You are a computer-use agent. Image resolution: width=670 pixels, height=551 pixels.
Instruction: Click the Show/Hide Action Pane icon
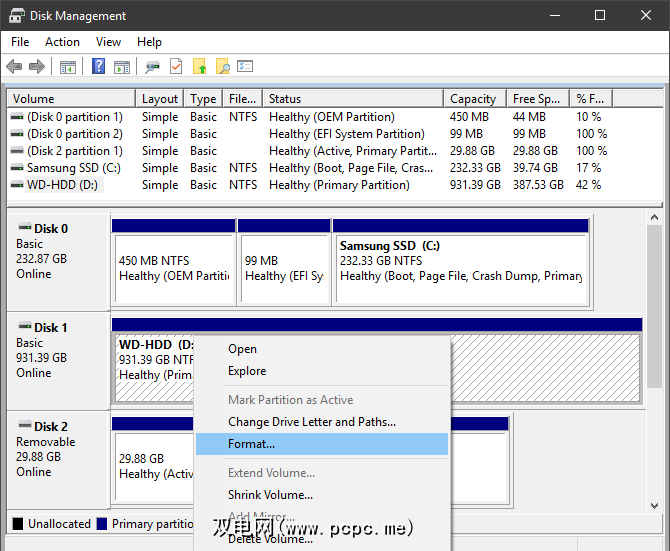121,67
